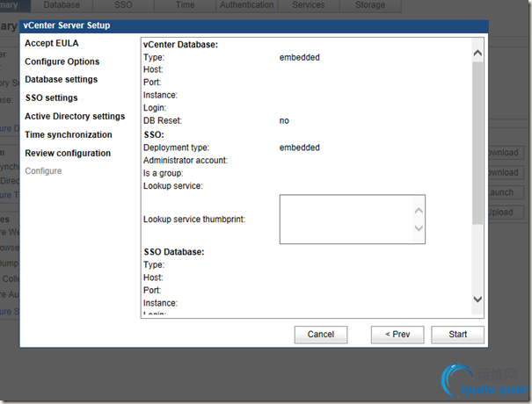This screenshot has height=404, width=532.
Task: Click the review pane scrollbar thumb
Action: pyautogui.click(x=477, y=142)
